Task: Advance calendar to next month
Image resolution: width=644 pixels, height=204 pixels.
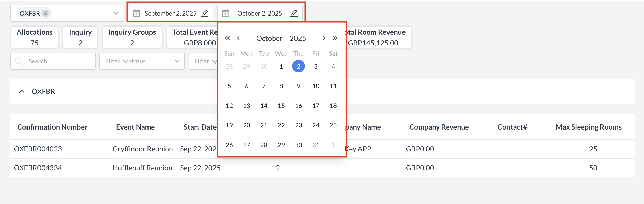Action: [324, 38]
